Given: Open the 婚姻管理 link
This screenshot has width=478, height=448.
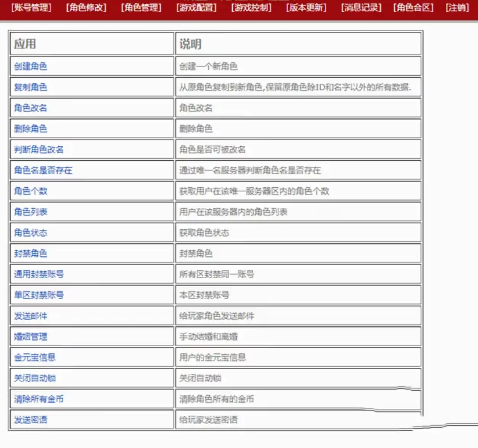Looking at the screenshot, I should tap(31, 337).
